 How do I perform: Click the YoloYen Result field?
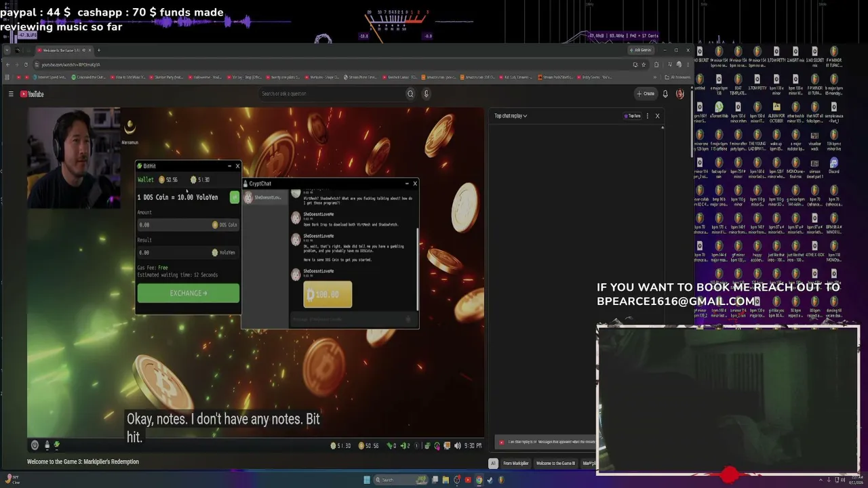click(x=188, y=252)
